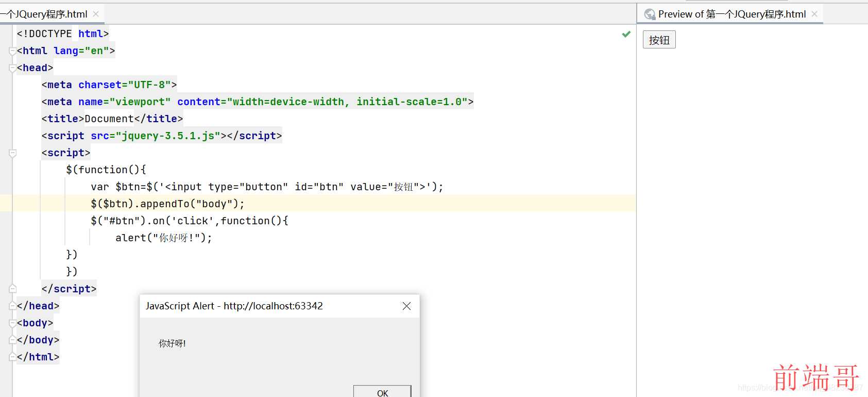Click the JavaScript Alert dialog title text
This screenshot has width=868, height=397.
(x=234, y=306)
